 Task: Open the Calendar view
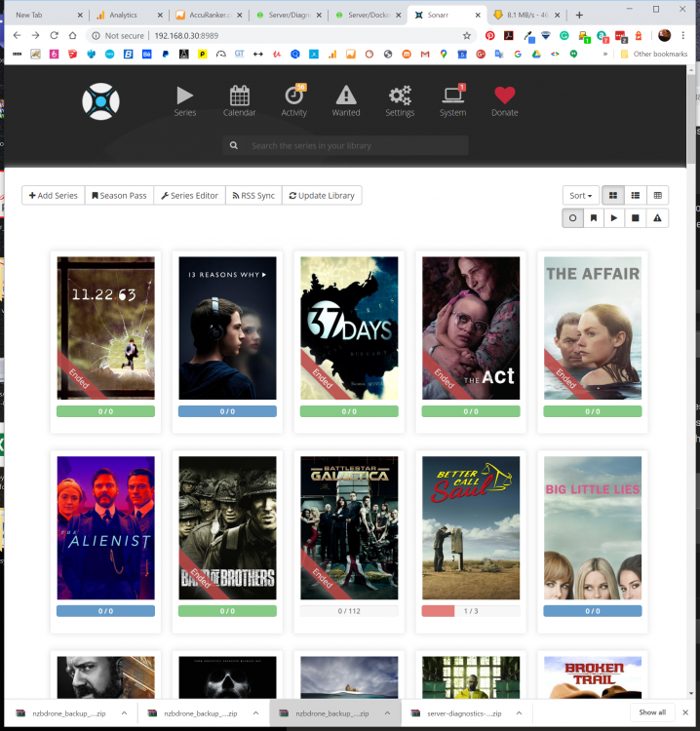click(x=239, y=101)
